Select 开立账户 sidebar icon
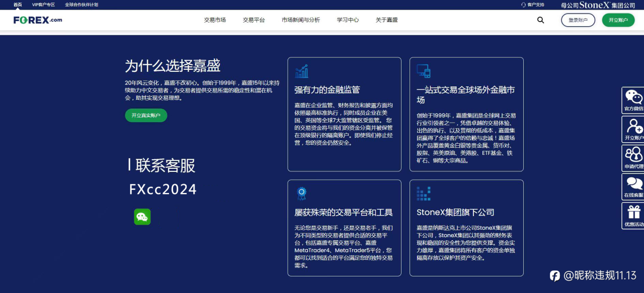This screenshot has height=293, width=644. (633, 129)
